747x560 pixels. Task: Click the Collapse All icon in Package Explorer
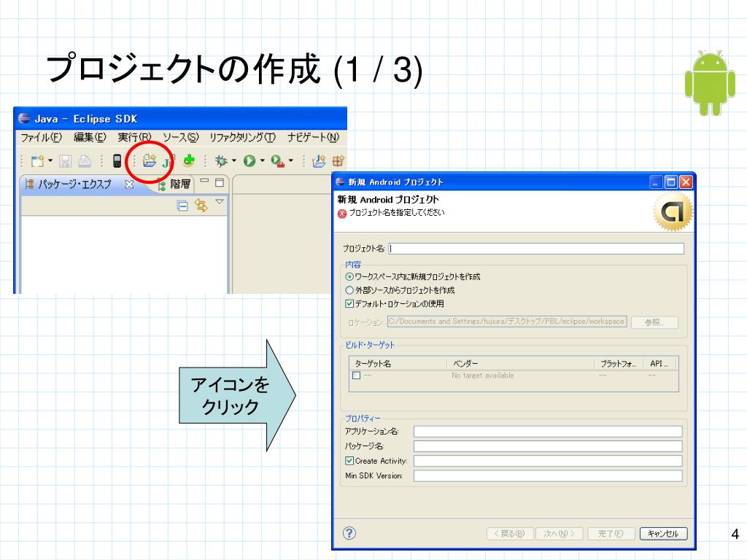(x=182, y=206)
